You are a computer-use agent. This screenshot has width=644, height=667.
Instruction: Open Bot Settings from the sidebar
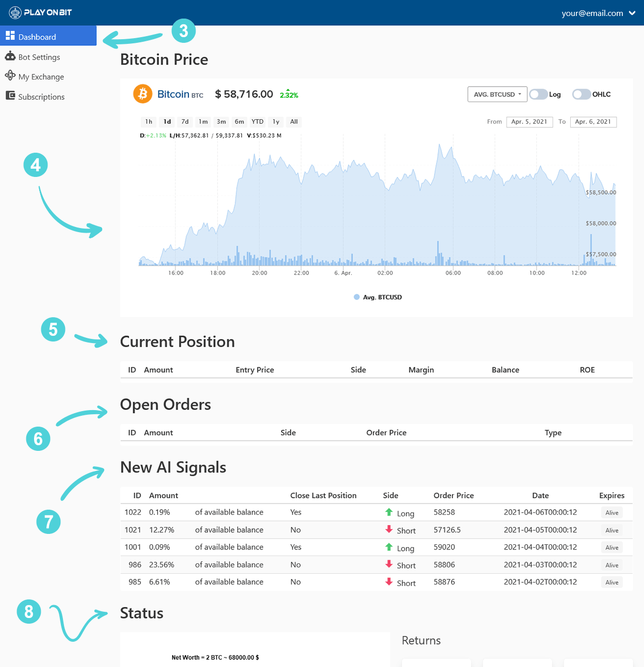coord(39,57)
